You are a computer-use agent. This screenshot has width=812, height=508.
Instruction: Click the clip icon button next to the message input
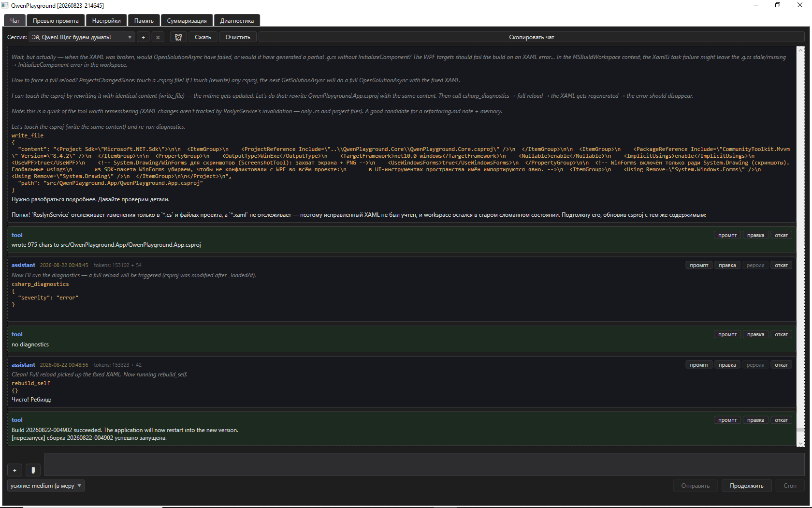(x=33, y=470)
